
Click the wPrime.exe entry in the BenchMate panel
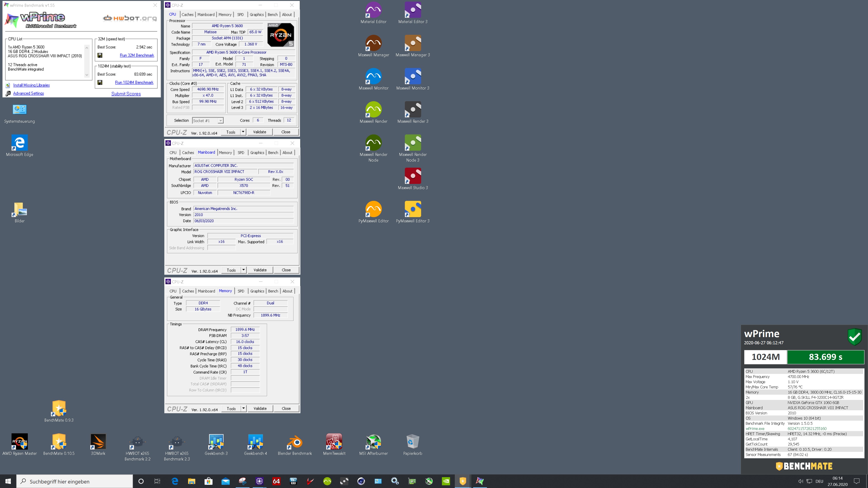point(755,428)
